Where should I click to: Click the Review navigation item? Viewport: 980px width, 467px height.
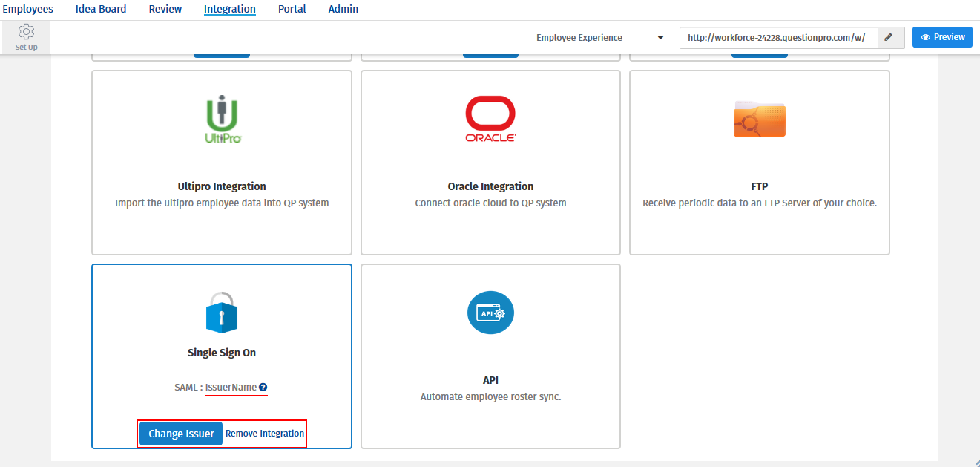[165, 9]
